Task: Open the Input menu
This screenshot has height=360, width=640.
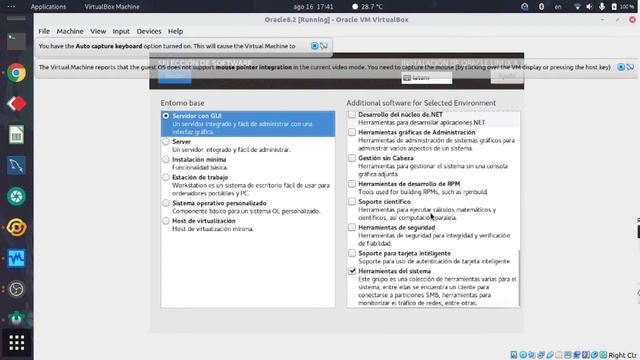Action: [x=121, y=31]
